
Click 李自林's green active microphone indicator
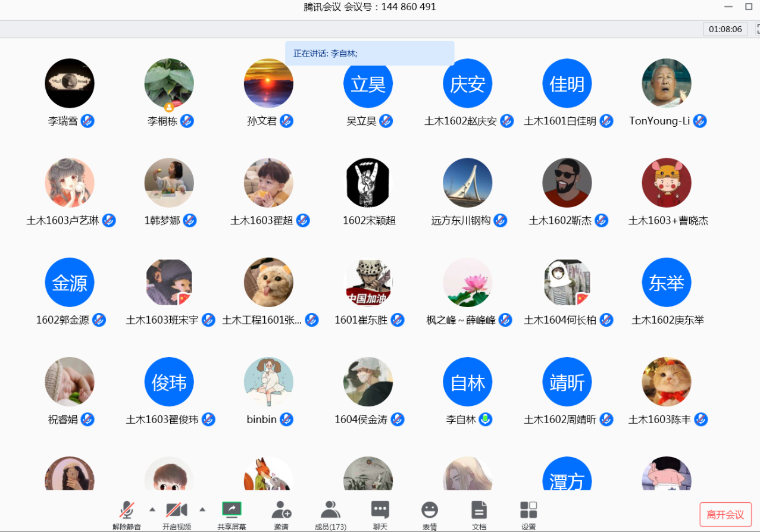click(x=485, y=420)
